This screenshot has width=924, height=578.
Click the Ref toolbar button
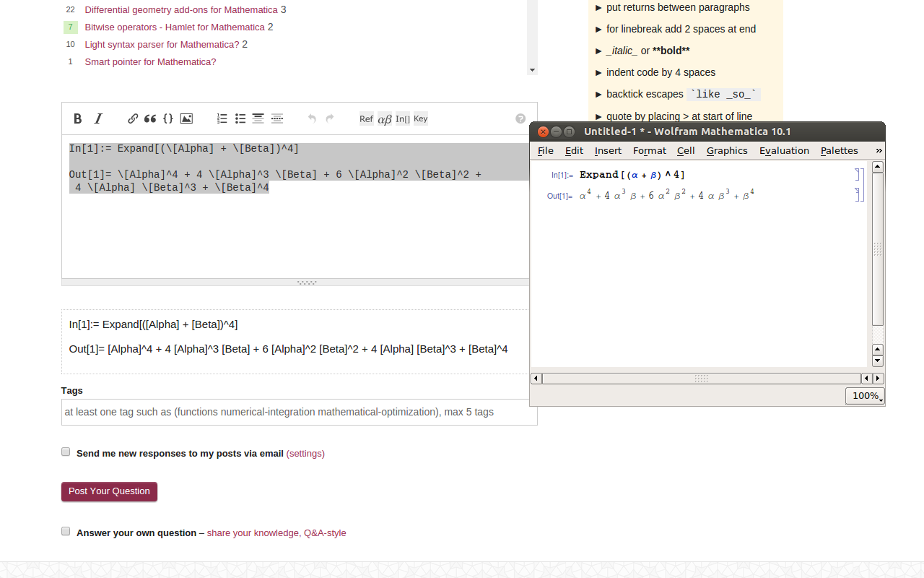click(367, 118)
